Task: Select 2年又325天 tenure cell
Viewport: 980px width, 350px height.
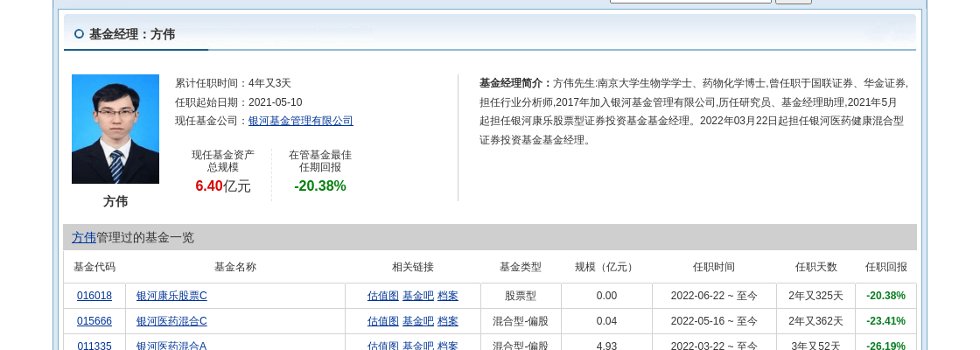Action: click(816, 296)
